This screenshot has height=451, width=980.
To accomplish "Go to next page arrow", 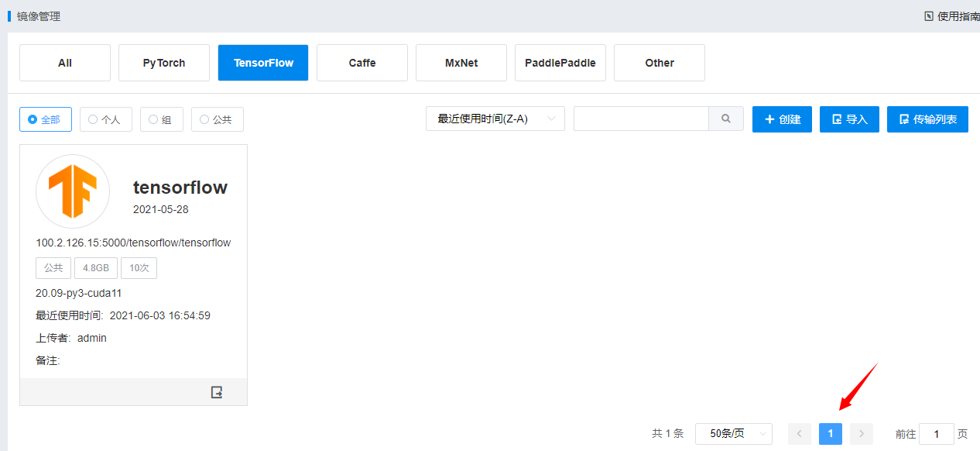I will 861,434.
